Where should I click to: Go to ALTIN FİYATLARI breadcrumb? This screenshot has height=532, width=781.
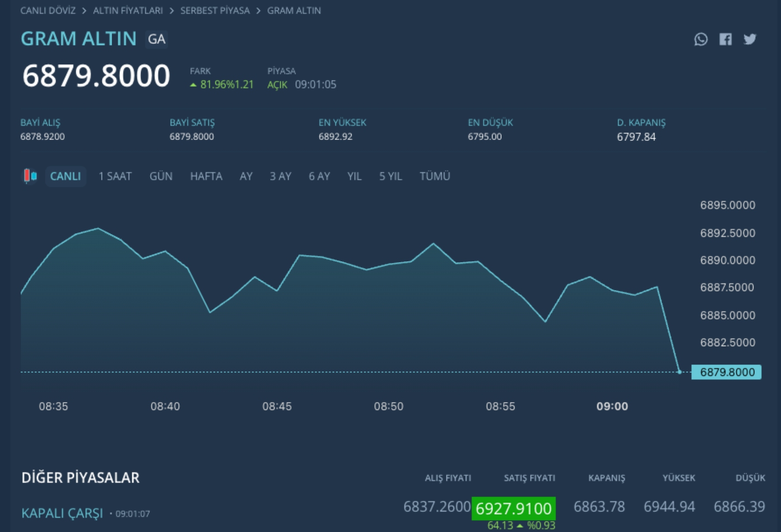click(x=128, y=11)
